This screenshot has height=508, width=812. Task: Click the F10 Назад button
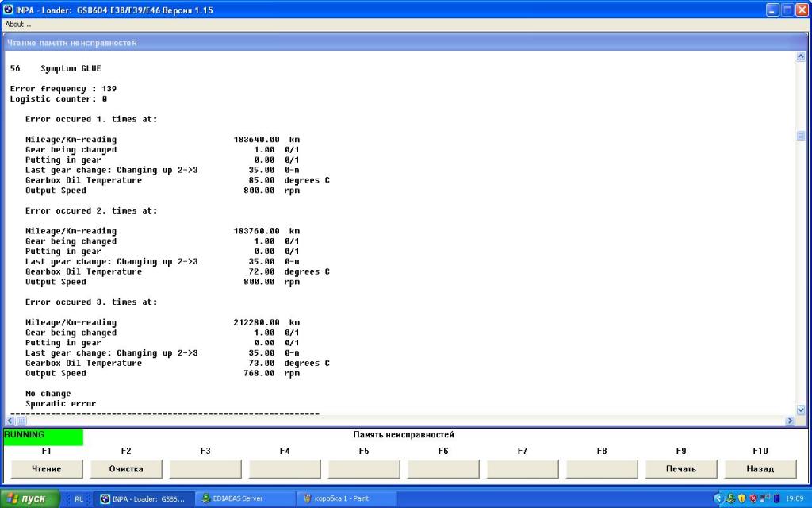tap(760, 469)
